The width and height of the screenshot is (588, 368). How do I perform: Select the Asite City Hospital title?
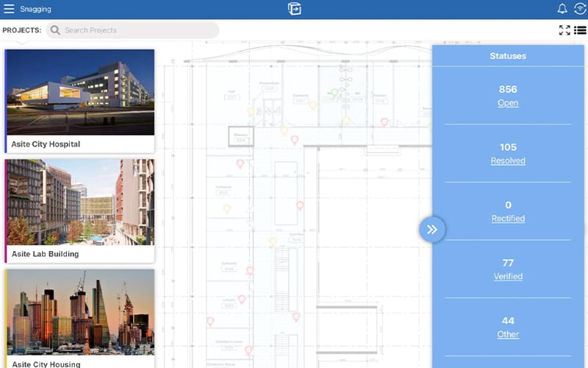click(x=46, y=144)
